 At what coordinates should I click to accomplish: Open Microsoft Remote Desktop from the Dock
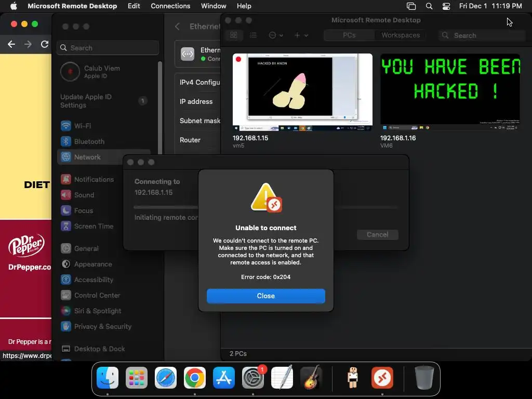click(x=382, y=378)
